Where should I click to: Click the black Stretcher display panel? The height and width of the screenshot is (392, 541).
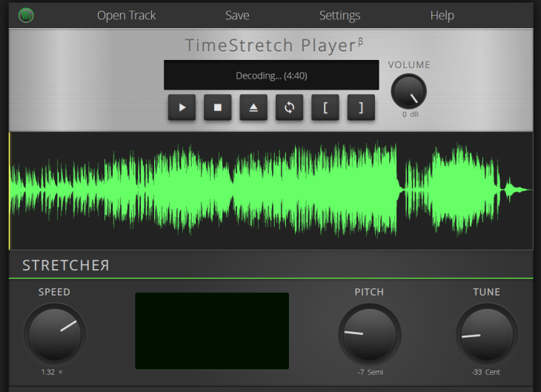212,330
